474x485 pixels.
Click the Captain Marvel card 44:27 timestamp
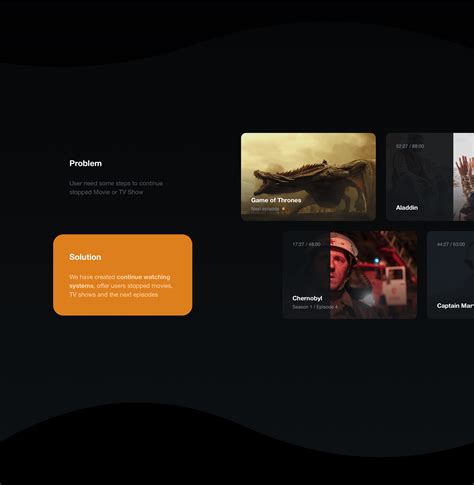[451, 244]
